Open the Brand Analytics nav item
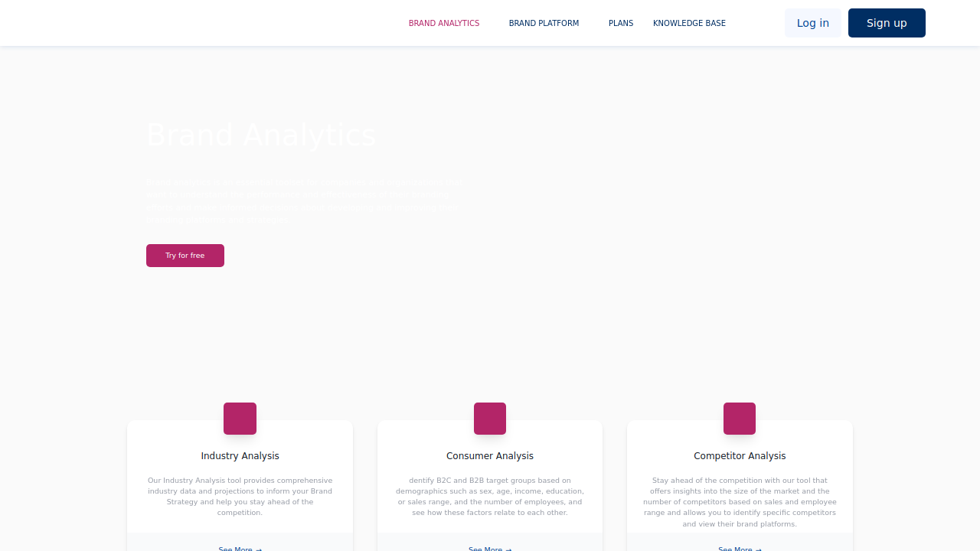 coord(444,23)
